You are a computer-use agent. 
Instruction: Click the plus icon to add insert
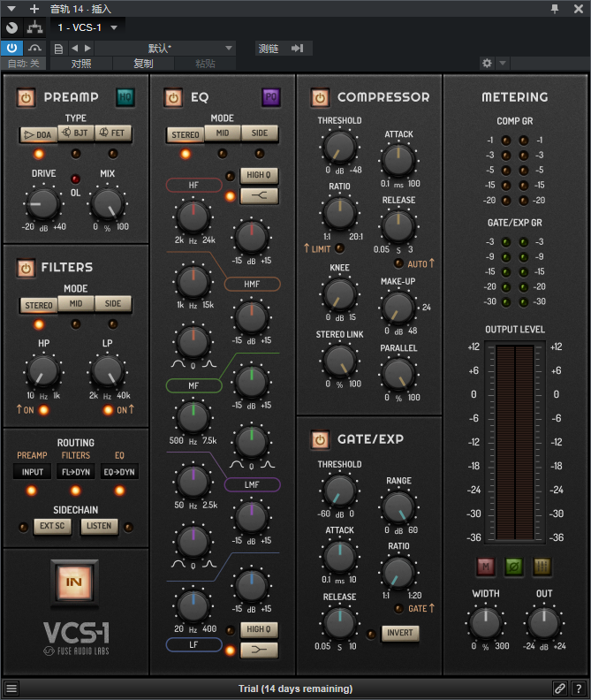34,9
